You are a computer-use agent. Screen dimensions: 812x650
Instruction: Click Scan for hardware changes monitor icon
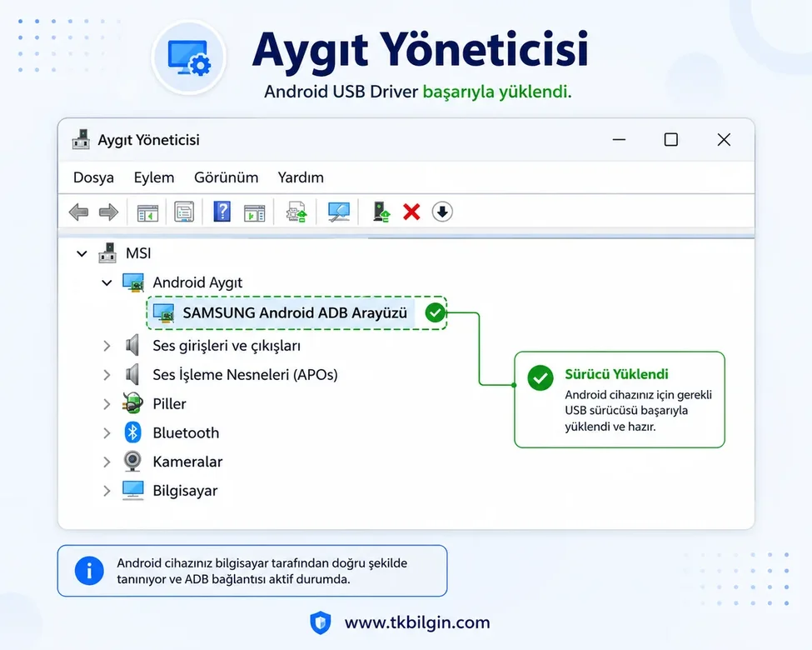pos(339,212)
